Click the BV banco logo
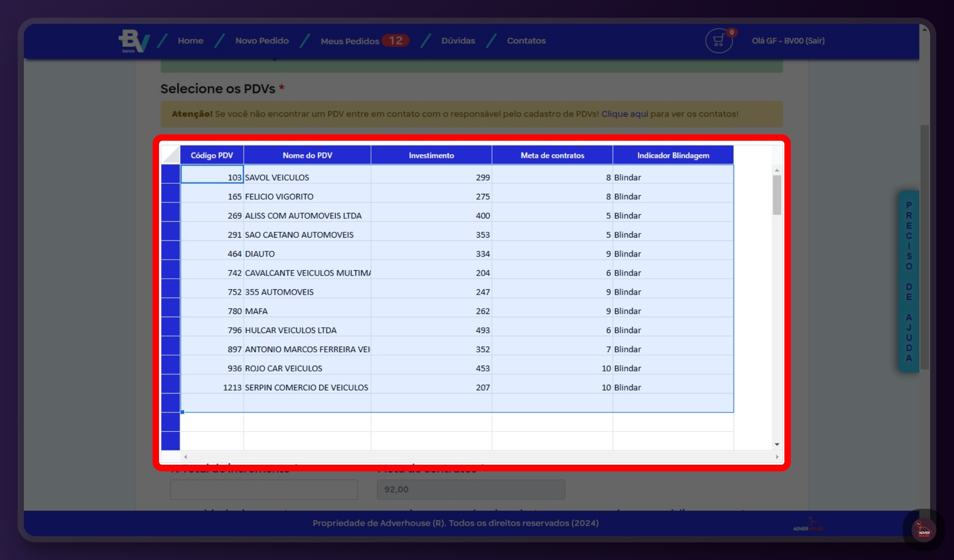 [134, 41]
